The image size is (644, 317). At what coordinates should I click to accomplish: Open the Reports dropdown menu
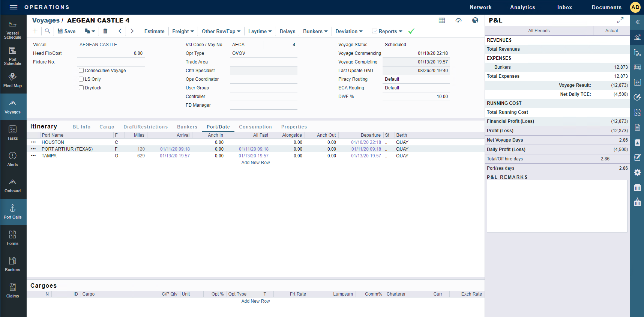tap(390, 32)
